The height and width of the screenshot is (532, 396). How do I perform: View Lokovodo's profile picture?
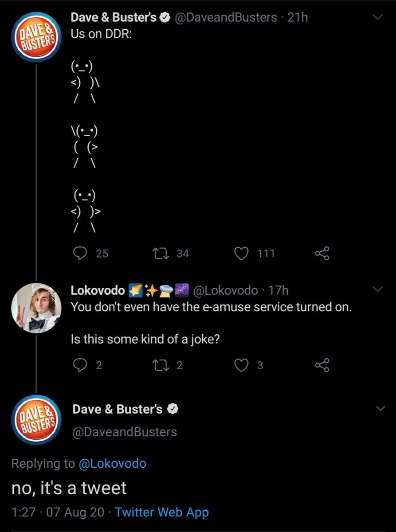tap(36, 307)
